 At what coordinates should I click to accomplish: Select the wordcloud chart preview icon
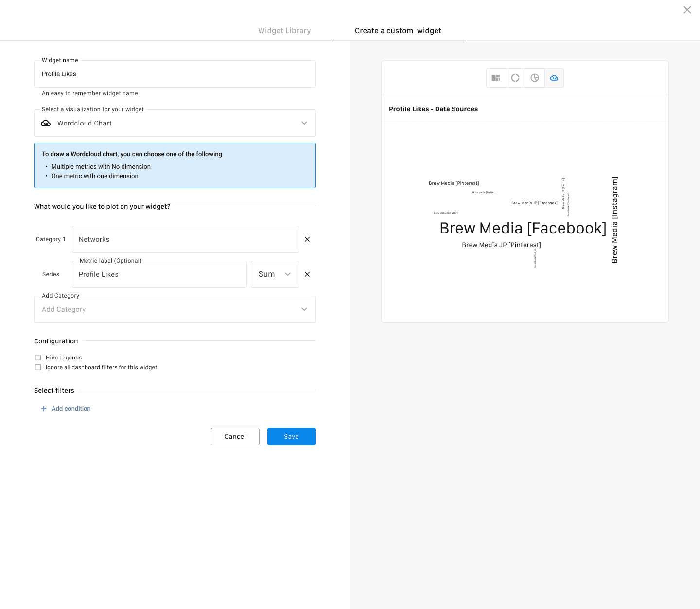pos(554,78)
